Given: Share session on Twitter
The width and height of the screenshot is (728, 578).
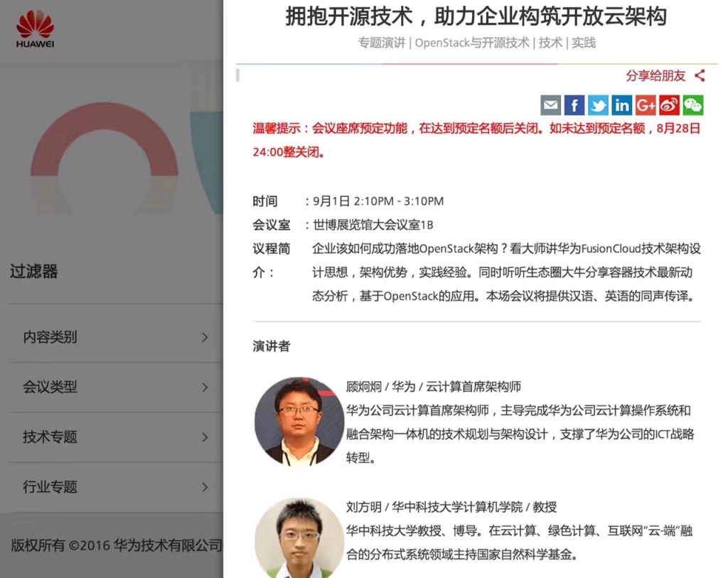Looking at the screenshot, I should (598, 105).
